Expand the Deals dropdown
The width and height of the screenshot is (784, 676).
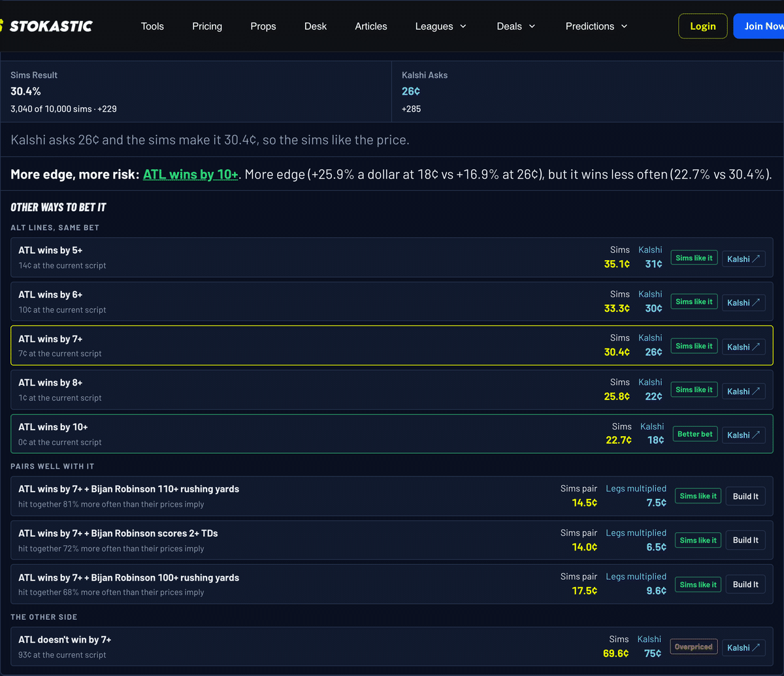516,26
